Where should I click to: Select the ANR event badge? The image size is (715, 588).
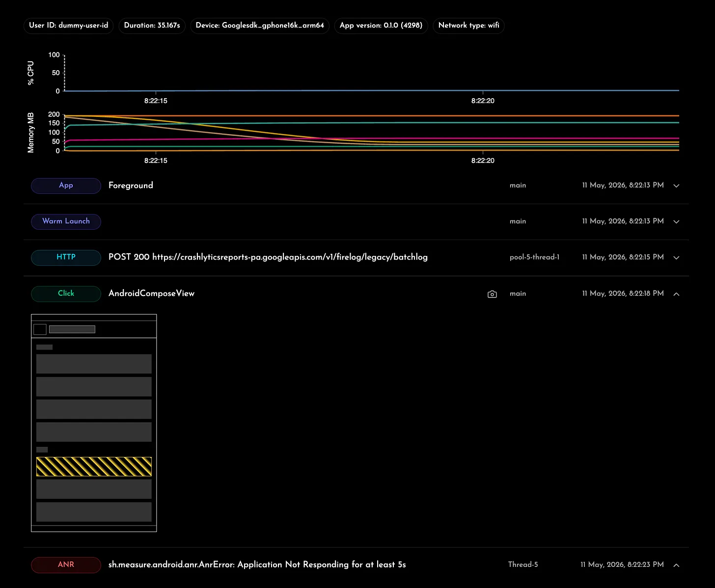coord(66,565)
